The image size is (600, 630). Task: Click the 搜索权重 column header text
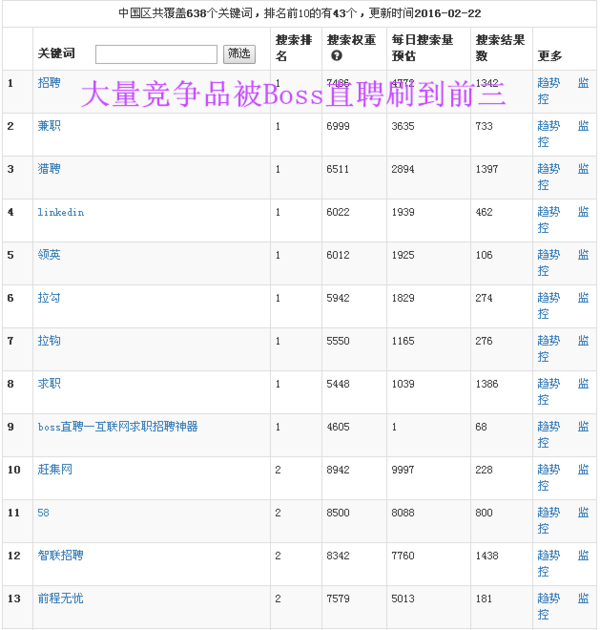[351, 40]
